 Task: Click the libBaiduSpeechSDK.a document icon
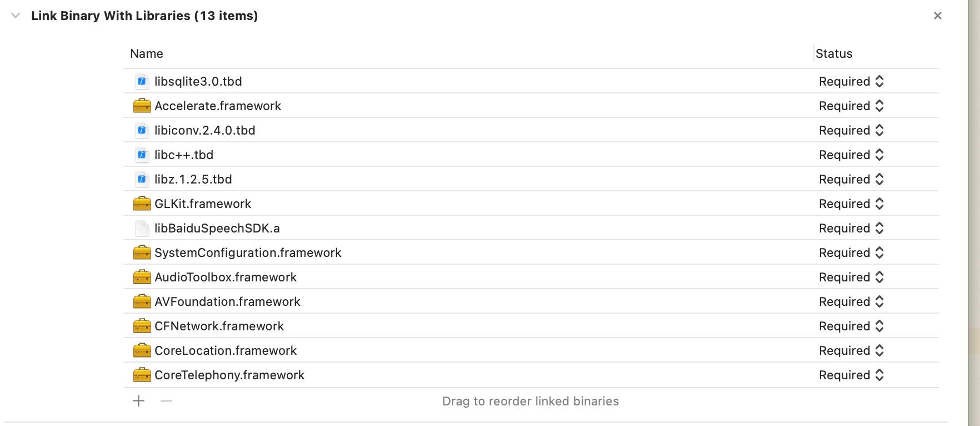tap(142, 228)
